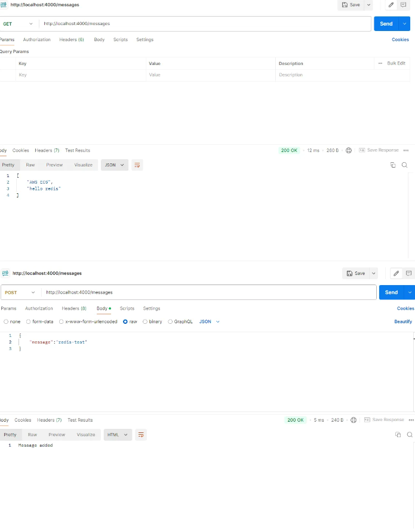Click the edit pencil icon in POST request

coord(396,273)
